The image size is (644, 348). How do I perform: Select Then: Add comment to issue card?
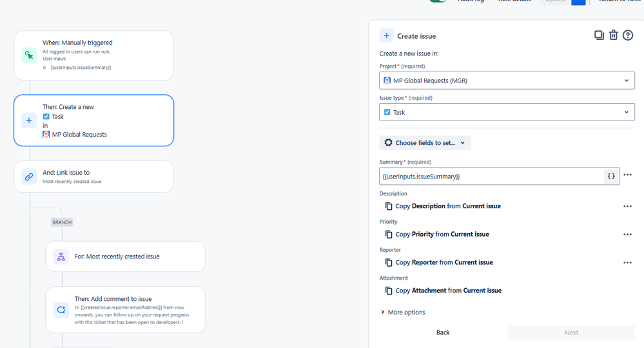click(125, 310)
